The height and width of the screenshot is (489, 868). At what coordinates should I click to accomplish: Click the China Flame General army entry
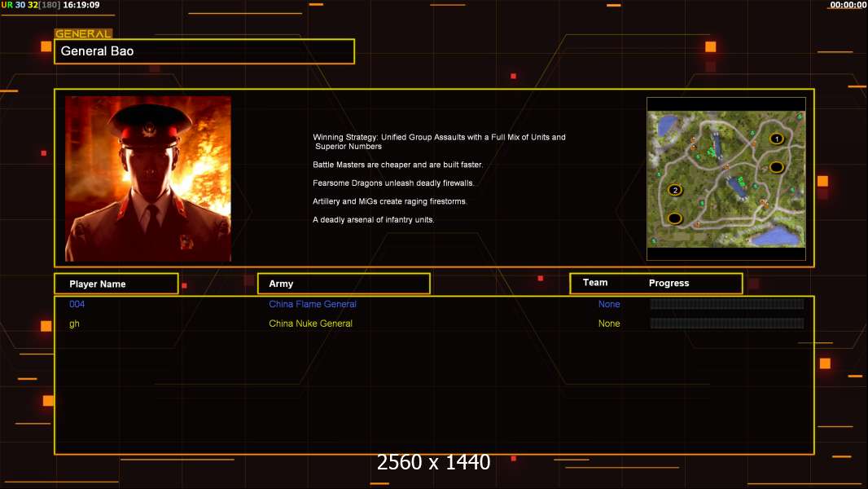coord(312,304)
